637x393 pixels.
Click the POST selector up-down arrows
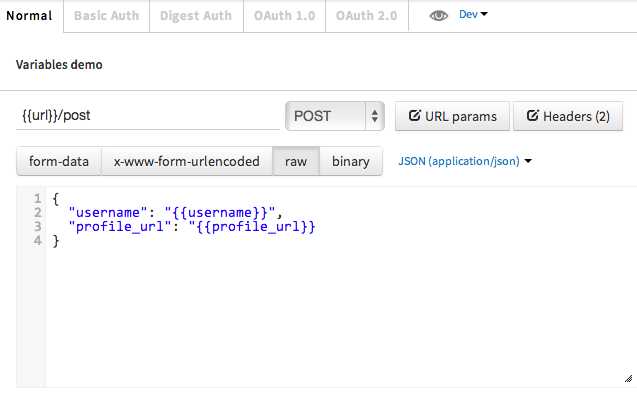click(375, 116)
